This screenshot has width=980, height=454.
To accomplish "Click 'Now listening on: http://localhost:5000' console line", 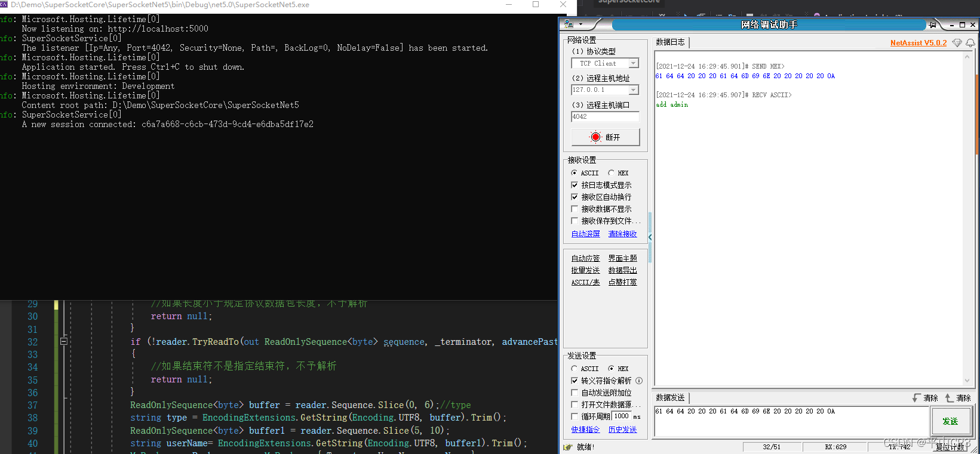I will click(x=115, y=29).
